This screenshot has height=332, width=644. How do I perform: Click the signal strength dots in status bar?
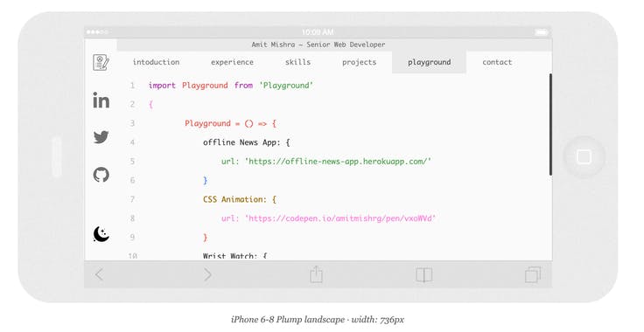coord(97,32)
